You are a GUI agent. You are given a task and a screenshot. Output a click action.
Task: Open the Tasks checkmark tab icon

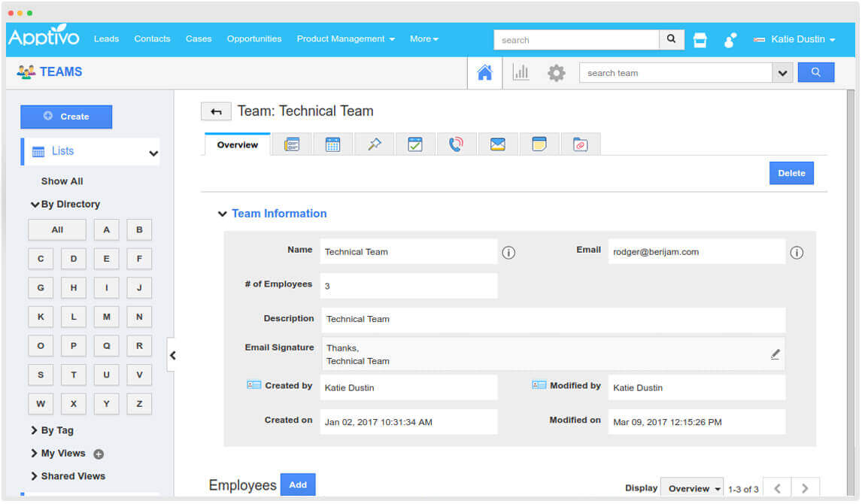[x=415, y=143]
